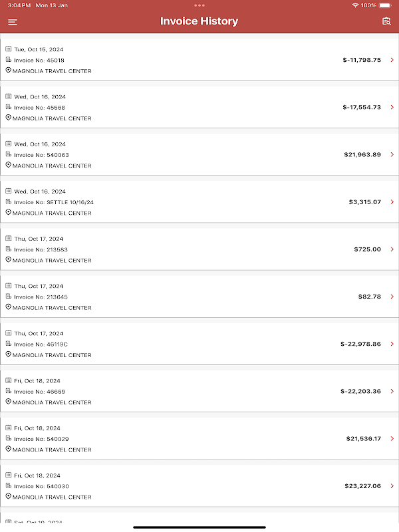Screen dimensions: 399x532
Task: Open chevron for the $23,227.06 invoice
Action: (x=392, y=486)
